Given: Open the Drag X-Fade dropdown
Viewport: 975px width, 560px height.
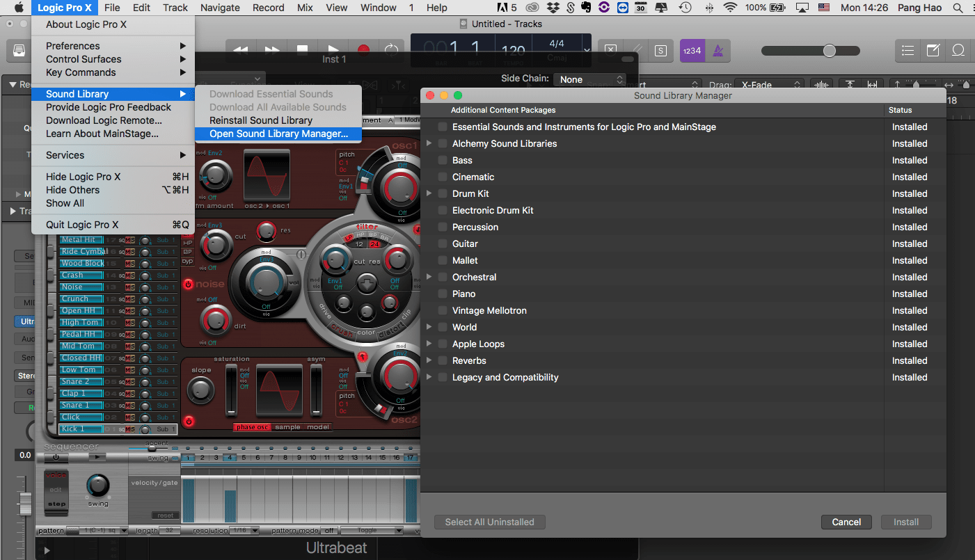Looking at the screenshot, I should click(x=769, y=85).
